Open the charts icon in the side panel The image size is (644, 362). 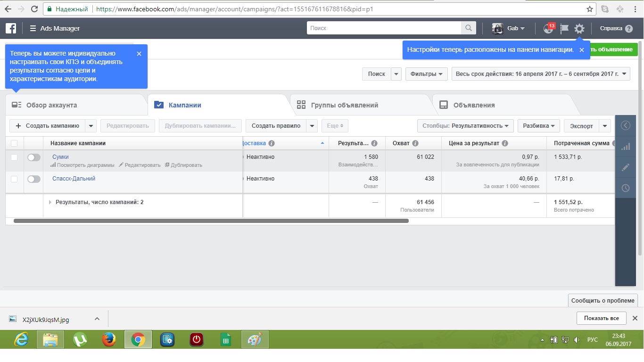point(626,147)
